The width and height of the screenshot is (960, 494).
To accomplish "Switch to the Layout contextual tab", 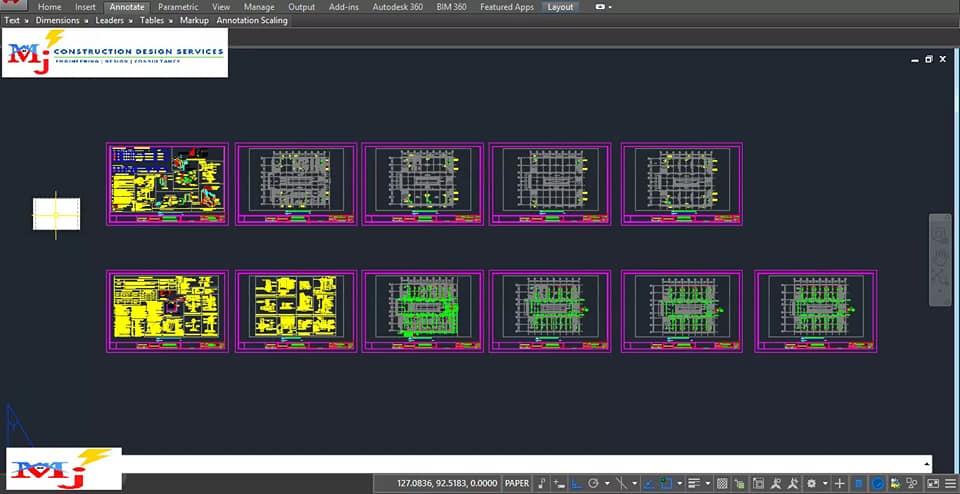I will 560,7.
